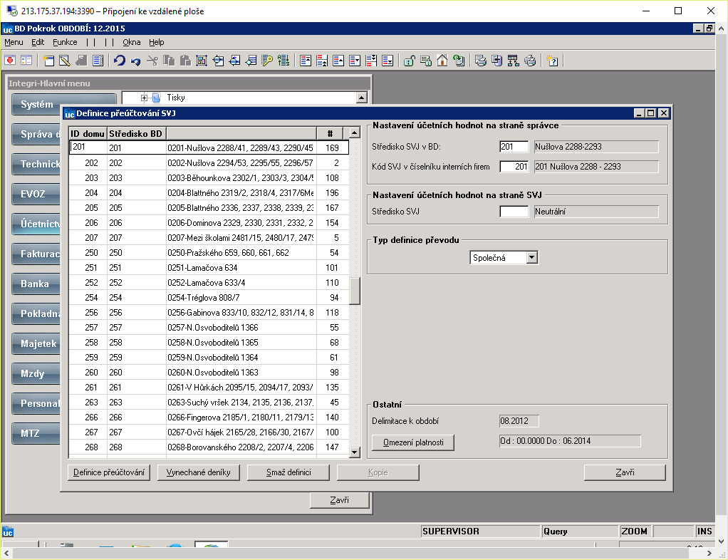Click the Definice přeúčtování button
Viewport: 728px width, 560px height.
(x=109, y=472)
